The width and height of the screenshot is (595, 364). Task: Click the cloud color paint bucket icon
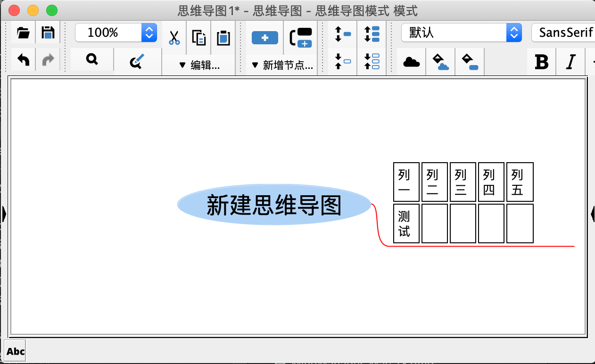[x=440, y=62]
